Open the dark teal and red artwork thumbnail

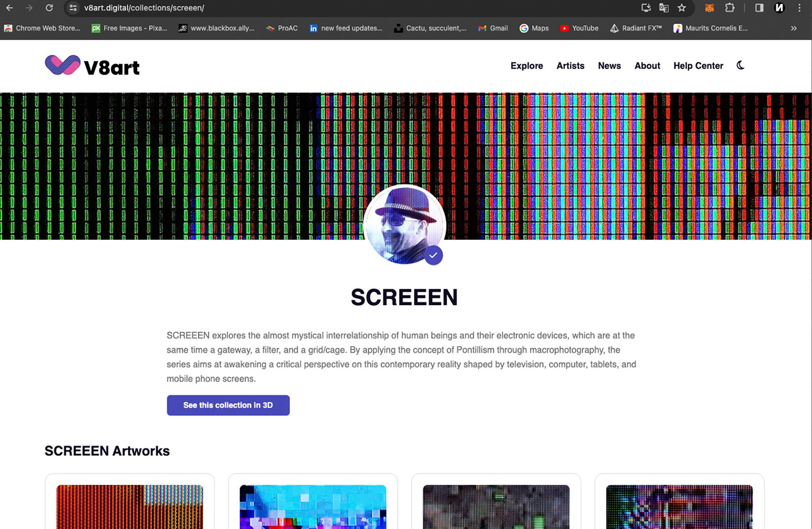[x=679, y=507]
